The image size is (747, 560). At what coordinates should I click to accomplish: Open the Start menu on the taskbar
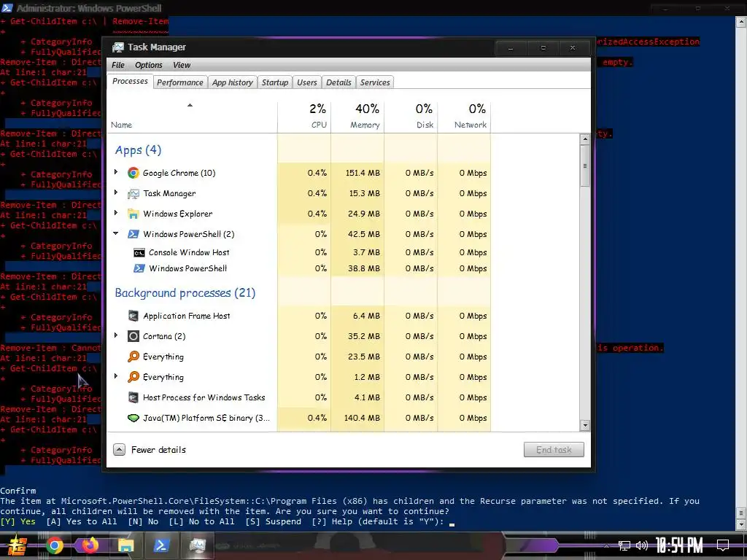[18, 545]
